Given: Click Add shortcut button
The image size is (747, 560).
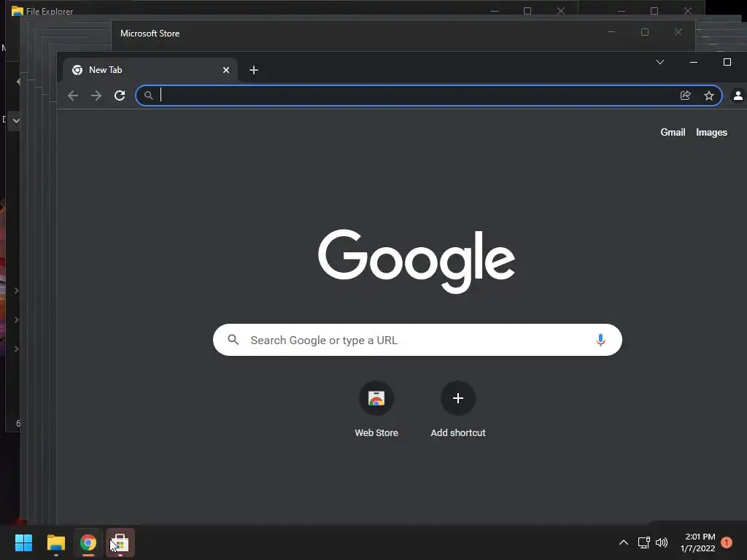Looking at the screenshot, I should 458,410.
